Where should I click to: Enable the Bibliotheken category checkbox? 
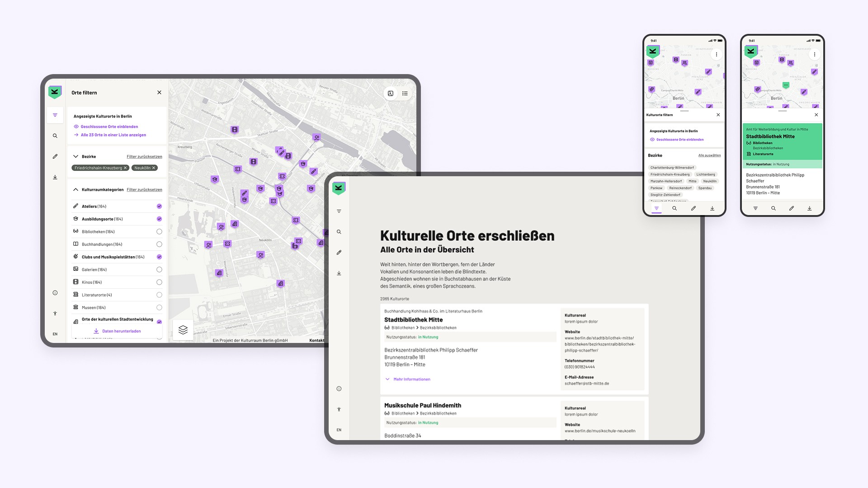pos(159,232)
